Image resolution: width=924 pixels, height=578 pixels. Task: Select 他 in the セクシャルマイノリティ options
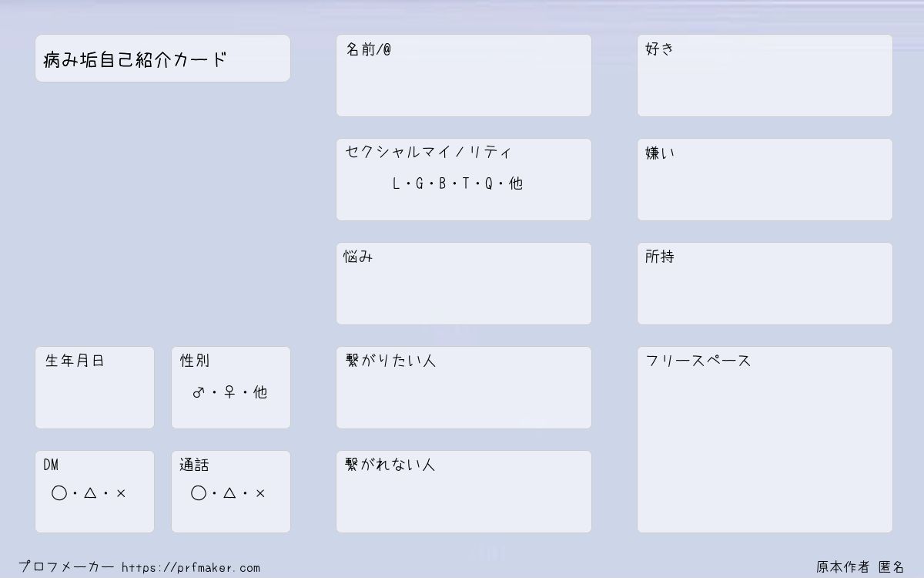(x=516, y=183)
